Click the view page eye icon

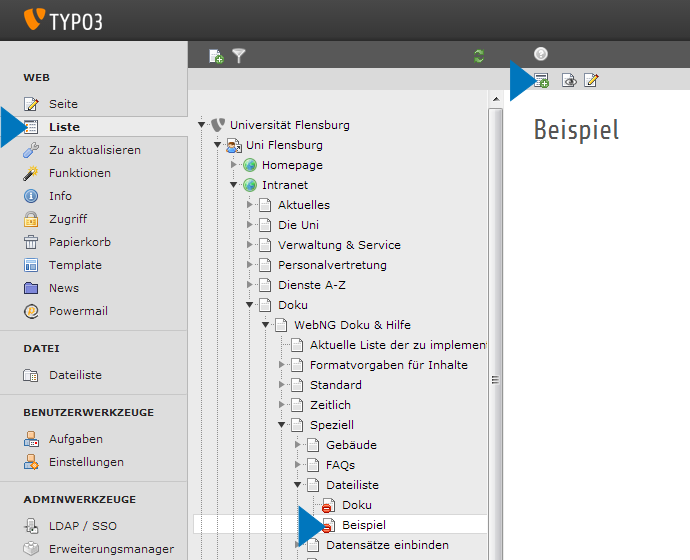tap(569, 81)
